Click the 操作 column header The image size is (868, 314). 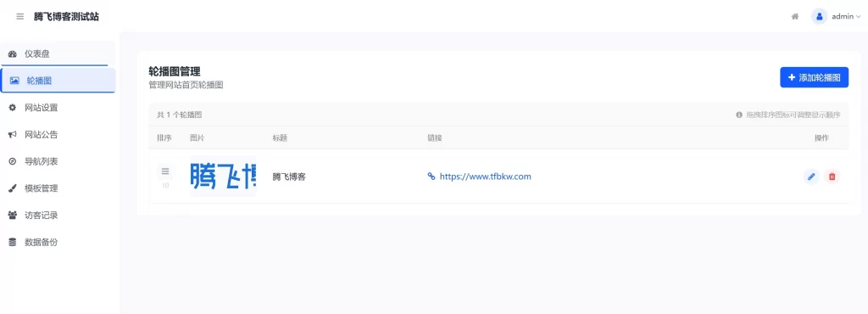pyautogui.click(x=821, y=137)
